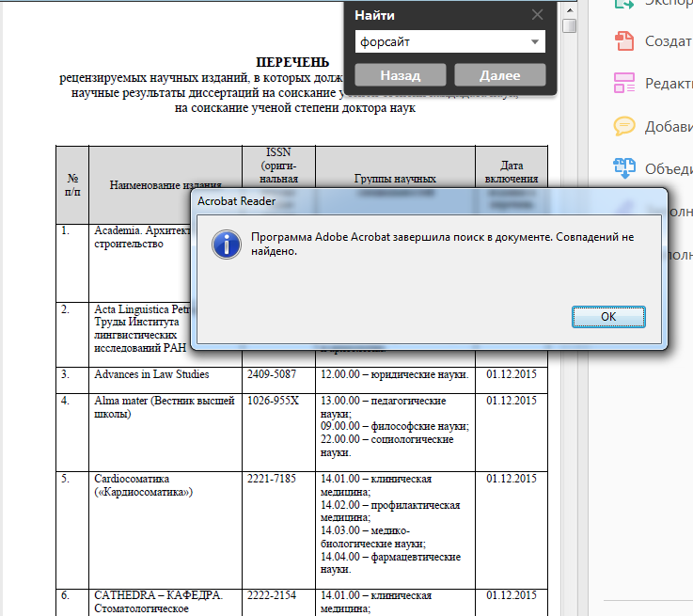The image size is (693, 616).
Task: Click the red Create PDF icon
Action: (x=623, y=40)
